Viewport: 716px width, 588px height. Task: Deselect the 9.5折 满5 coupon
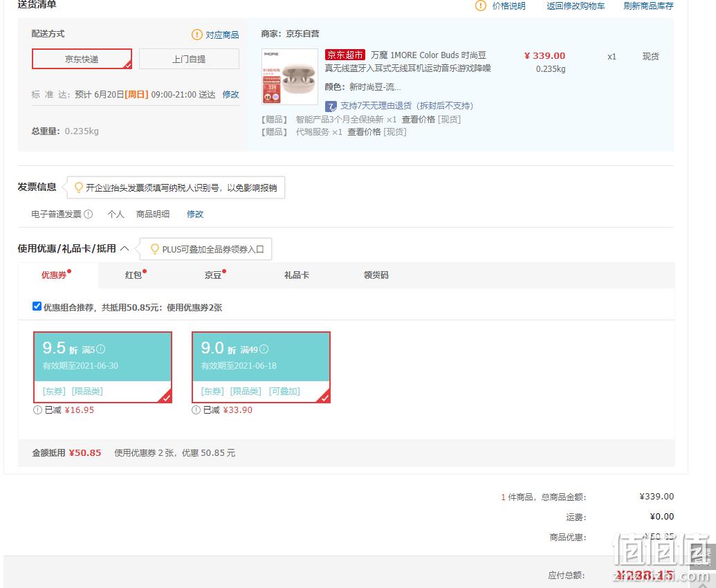(x=103, y=367)
